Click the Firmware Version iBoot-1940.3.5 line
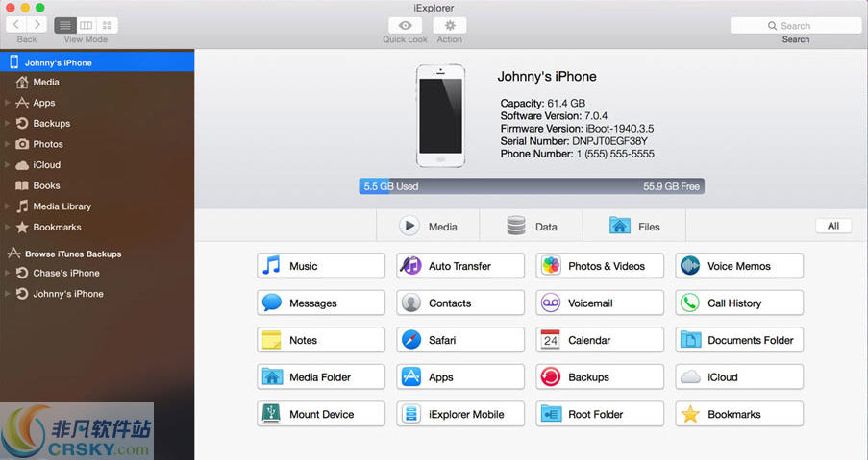 pyautogui.click(x=577, y=129)
